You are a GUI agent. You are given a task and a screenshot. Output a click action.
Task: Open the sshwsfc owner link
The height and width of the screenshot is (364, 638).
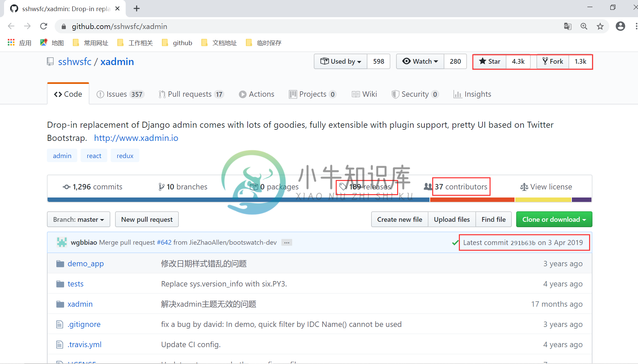point(75,62)
